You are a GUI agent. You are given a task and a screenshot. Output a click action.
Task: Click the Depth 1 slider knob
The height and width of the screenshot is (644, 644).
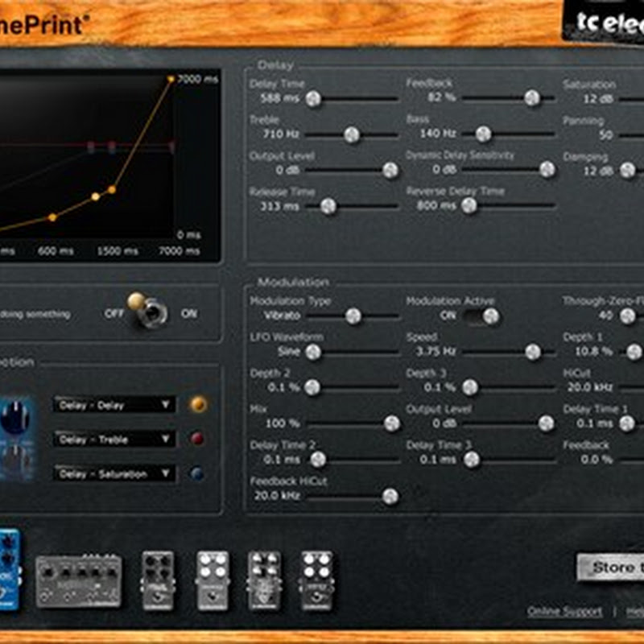(x=634, y=352)
